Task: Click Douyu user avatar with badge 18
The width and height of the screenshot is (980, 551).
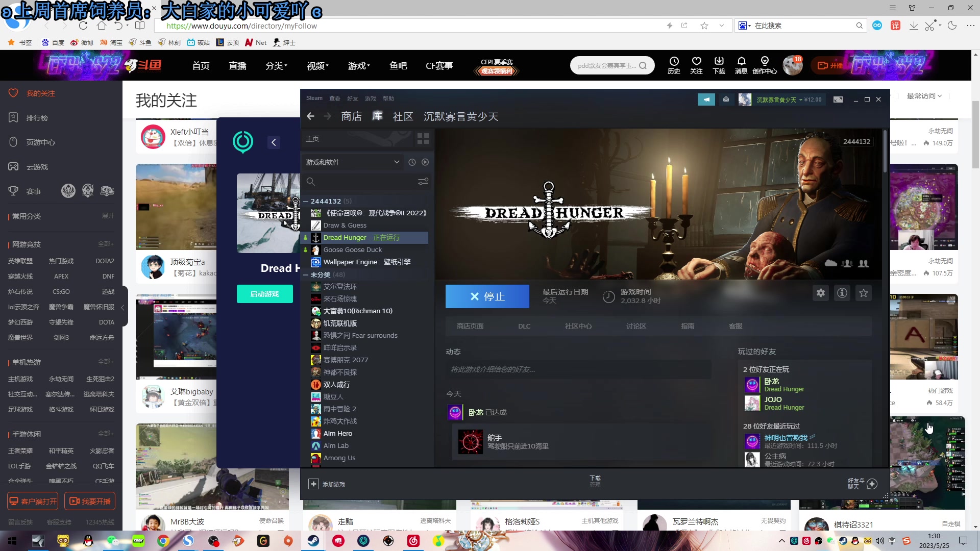Action: click(793, 65)
